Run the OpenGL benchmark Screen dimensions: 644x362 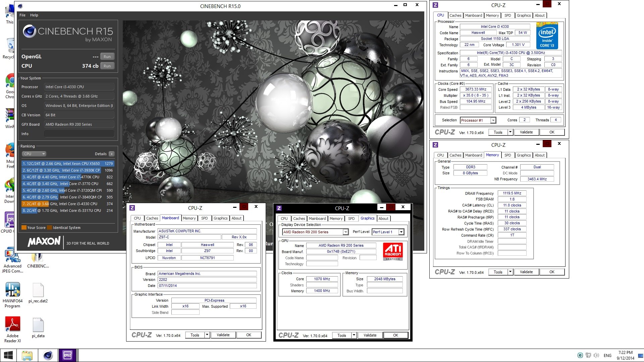click(x=107, y=57)
